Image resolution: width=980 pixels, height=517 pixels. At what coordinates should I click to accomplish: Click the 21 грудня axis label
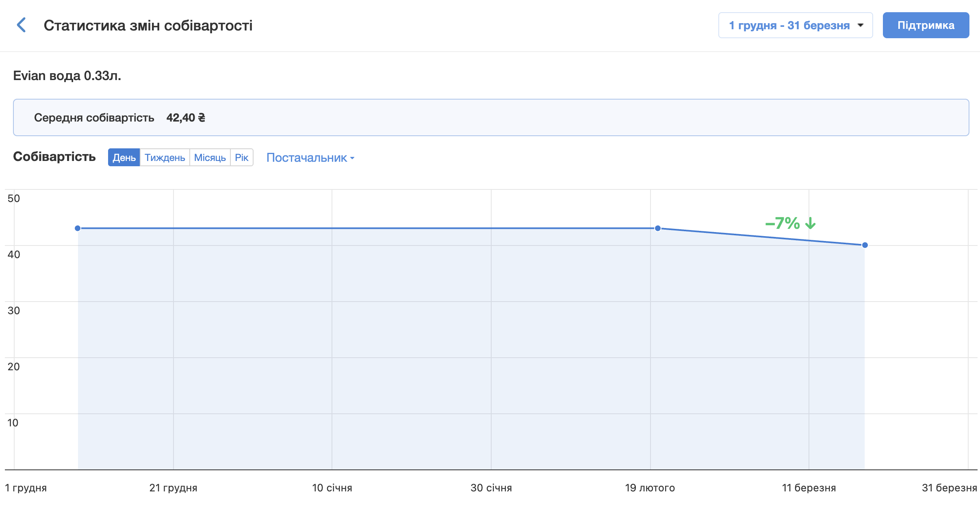(x=173, y=488)
